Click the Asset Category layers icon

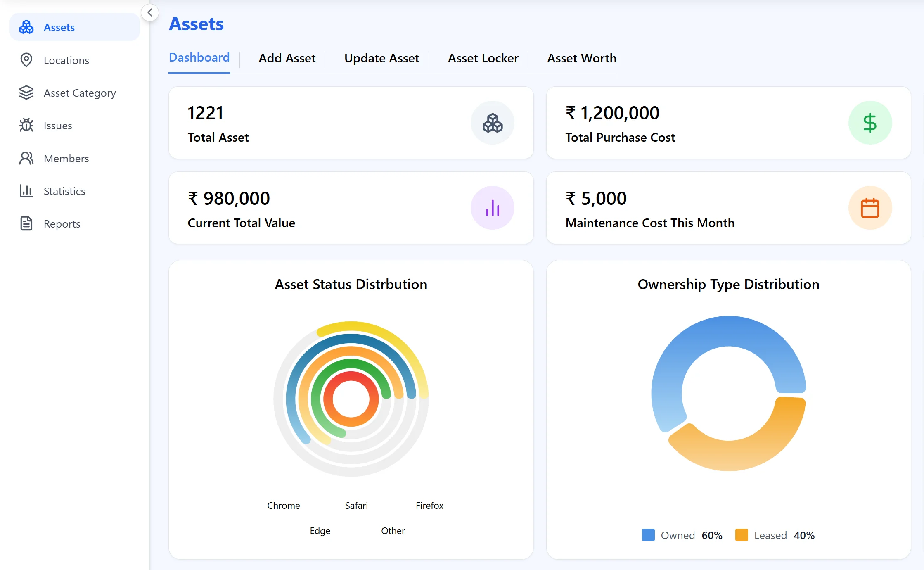(26, 93)
